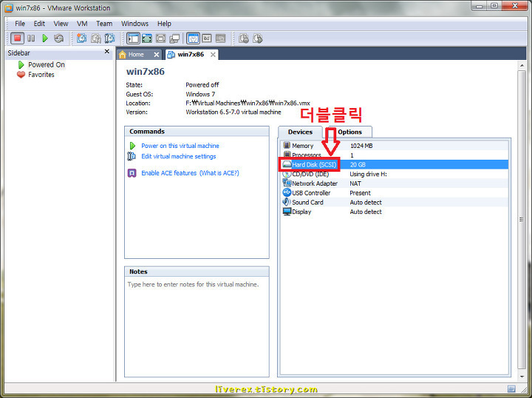Viewport: 532px width, 398px height.
Task: Click the CD/DVD (IDE) disc icon
Action: click(x=287, y=174)
